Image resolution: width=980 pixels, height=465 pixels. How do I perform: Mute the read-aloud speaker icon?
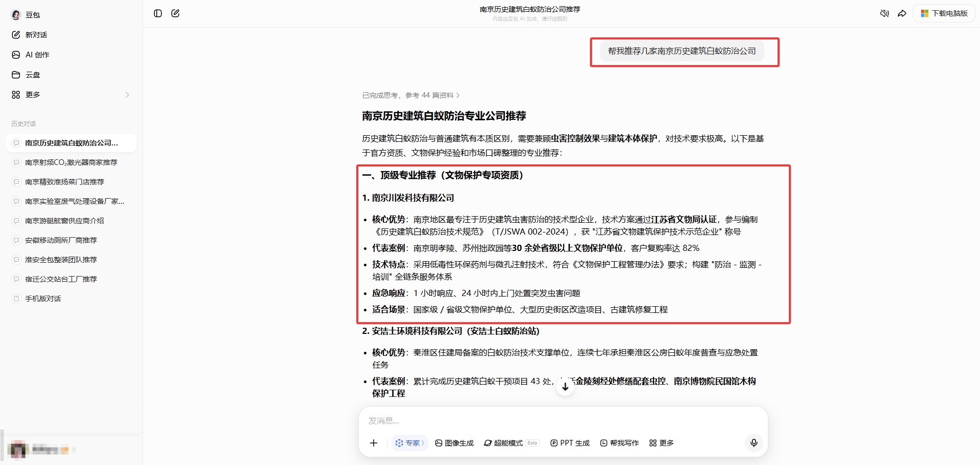(884, 13)
